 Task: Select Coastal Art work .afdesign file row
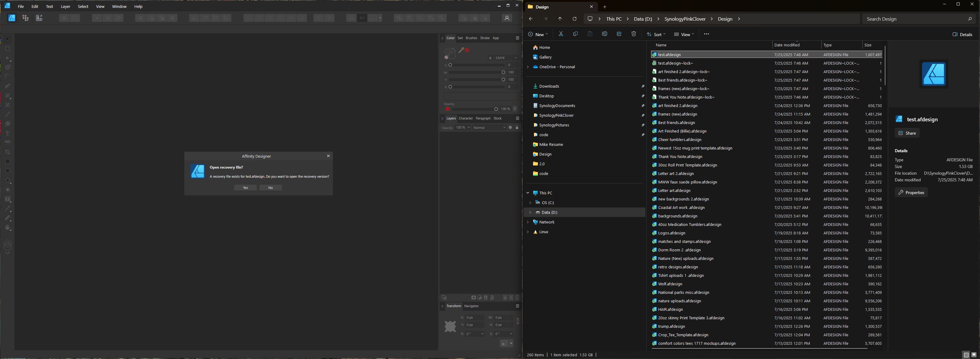(x=767, y=208)
